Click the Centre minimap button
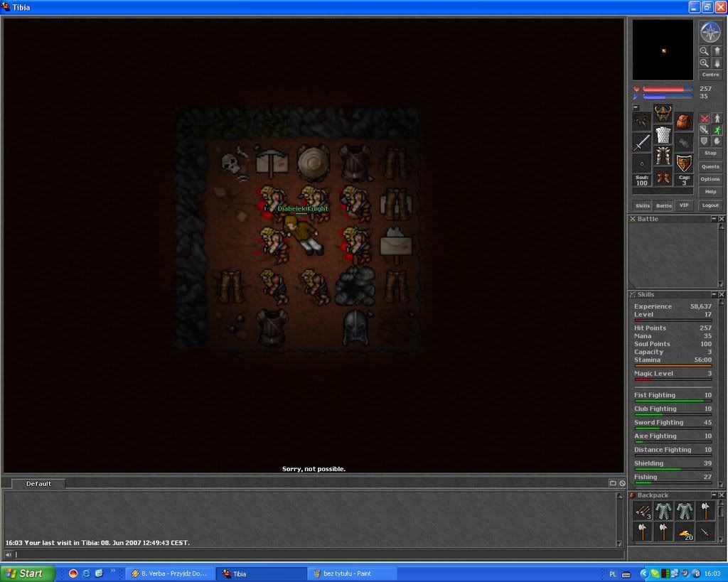Screen dimensions: 728x582 [x=710, y=75]
